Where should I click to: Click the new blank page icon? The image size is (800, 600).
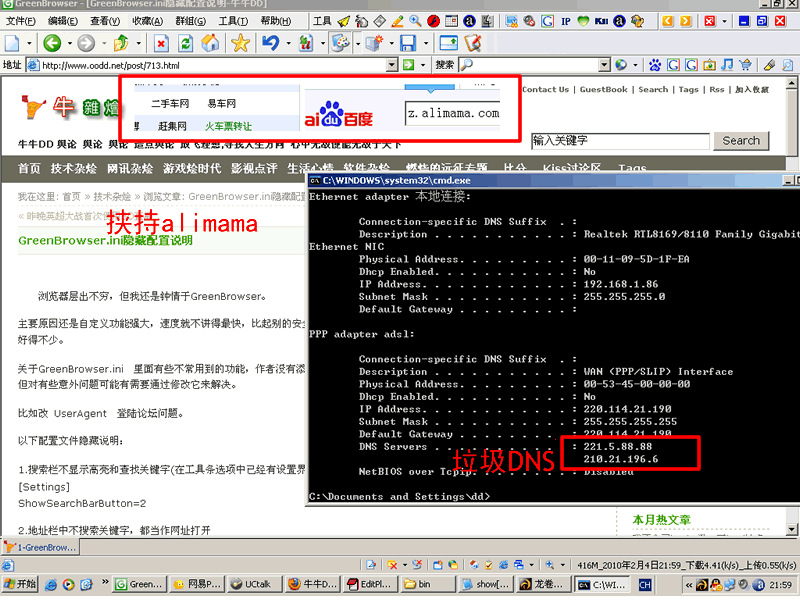point(12,43)
